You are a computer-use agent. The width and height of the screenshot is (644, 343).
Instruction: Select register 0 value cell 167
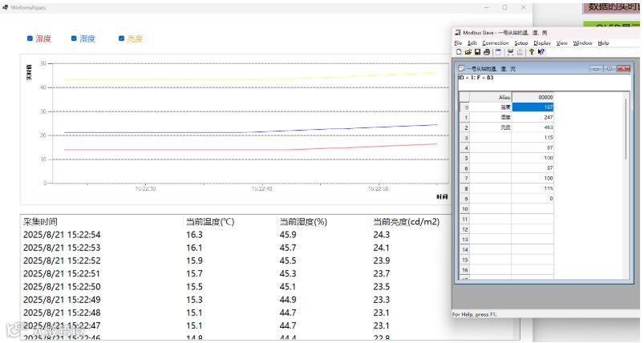[x=533, y=107]
